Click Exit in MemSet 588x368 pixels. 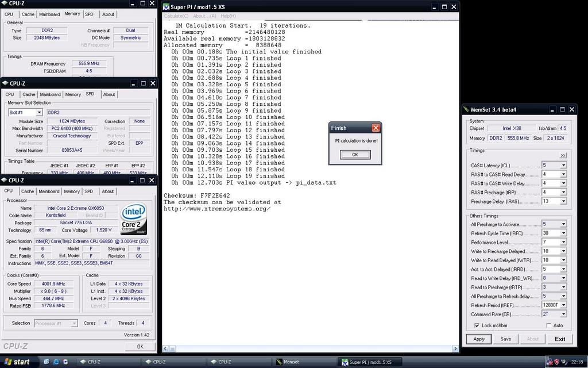click(560, 339)
